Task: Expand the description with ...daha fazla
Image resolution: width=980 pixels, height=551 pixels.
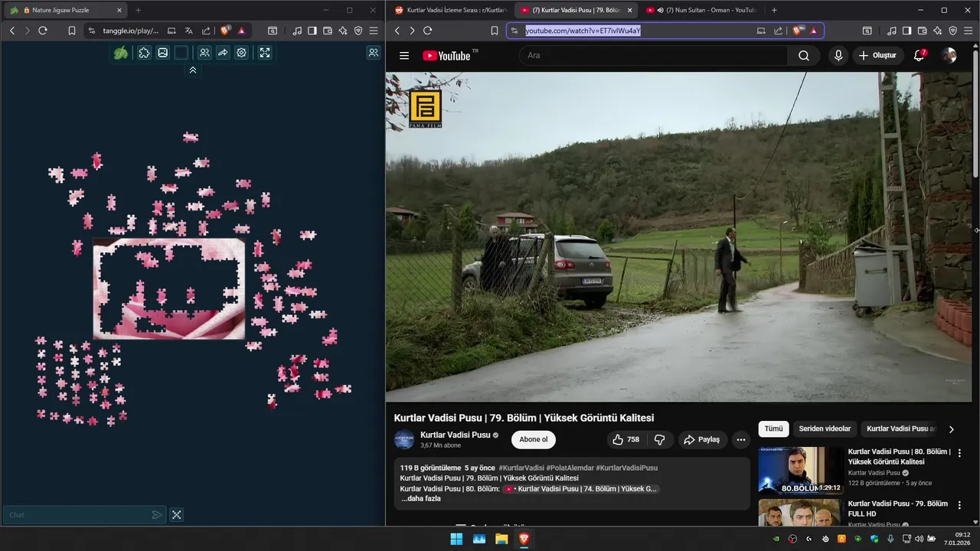Action: pos(421,498)
